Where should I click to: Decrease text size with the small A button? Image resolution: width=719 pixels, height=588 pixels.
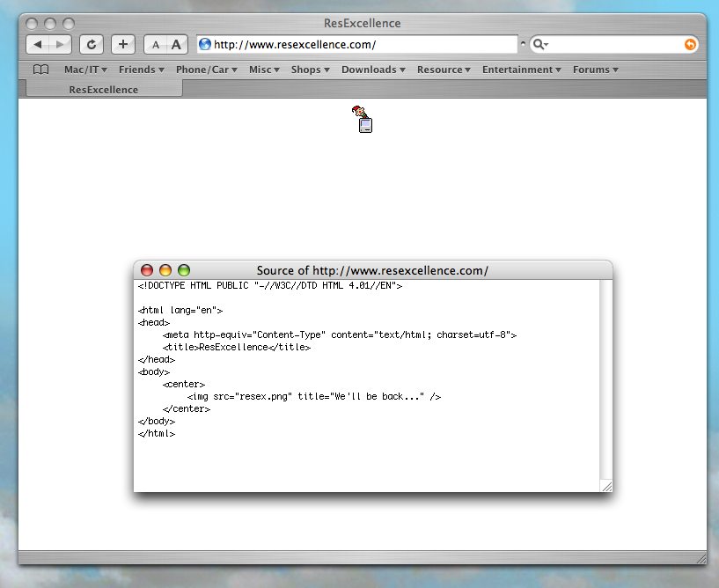point(156,45)
